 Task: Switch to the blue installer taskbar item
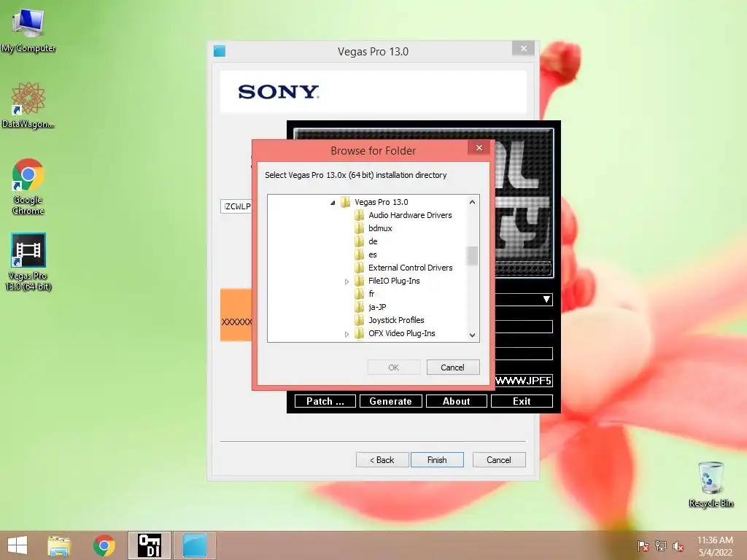click(194, 545)
